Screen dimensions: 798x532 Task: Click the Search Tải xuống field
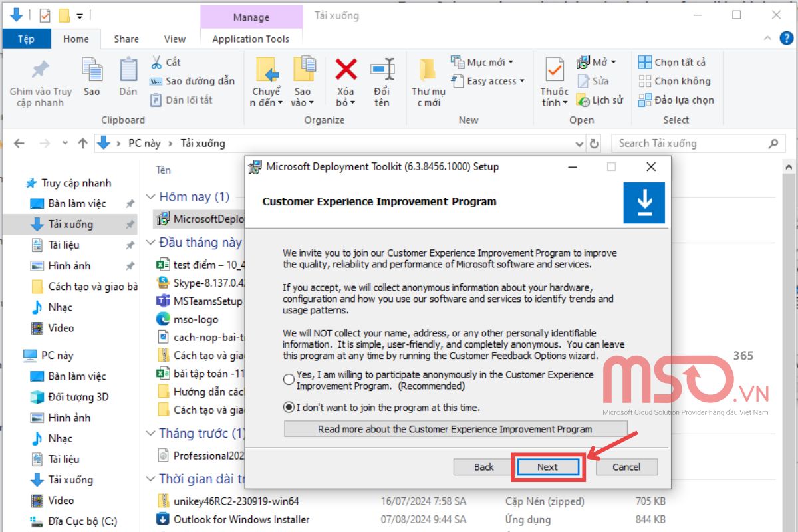(x=698, y=143)
